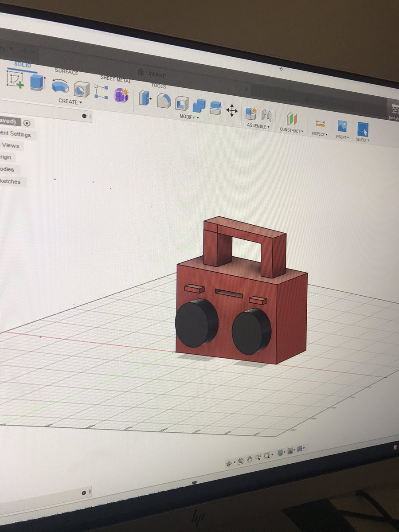Viewport: 399px width, 532px height.
Task: Select the Extrude tool
Action: (x=37, y=82)
